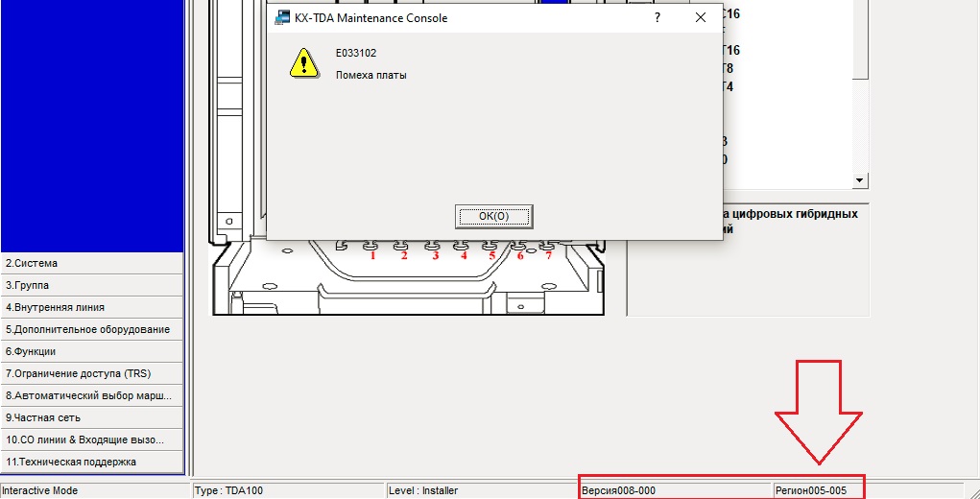Open 5.Дополнительное оборудование section

[92, 329]
